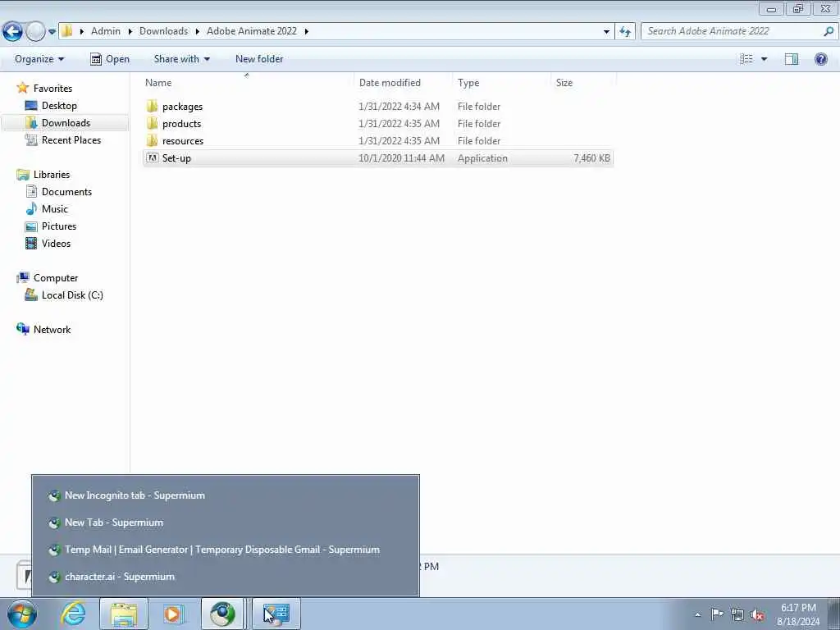Viewport: 840px width, 630px height.
Task: Open the view options dropdown arrow
Action: [764, 59]
